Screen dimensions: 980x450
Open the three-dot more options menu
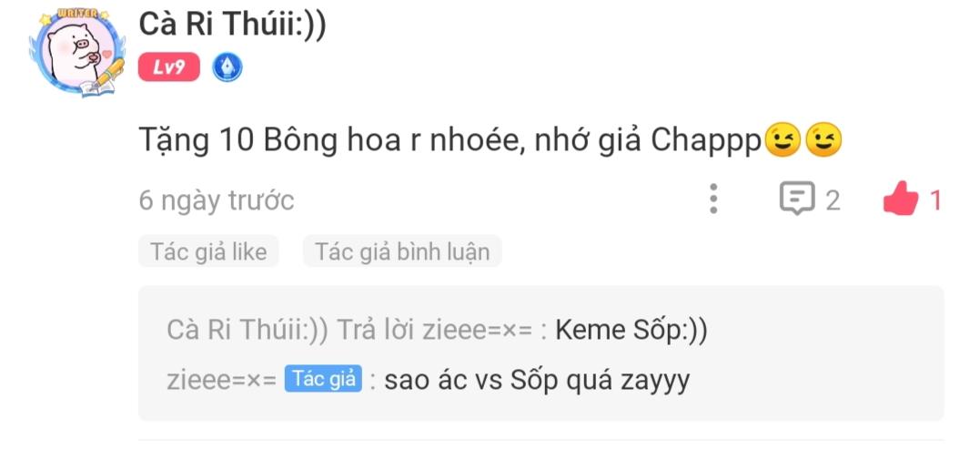(713, 199)
